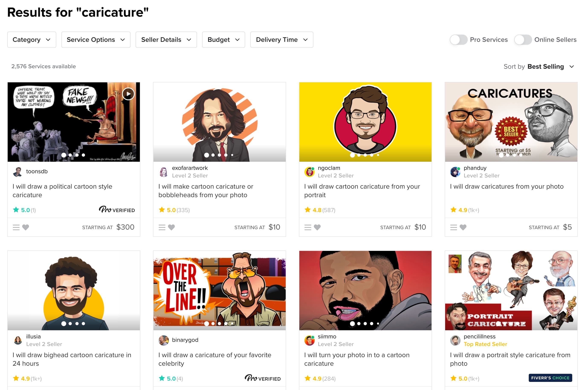Open the Sort by Best Selling dropdown

click(550, 67)
